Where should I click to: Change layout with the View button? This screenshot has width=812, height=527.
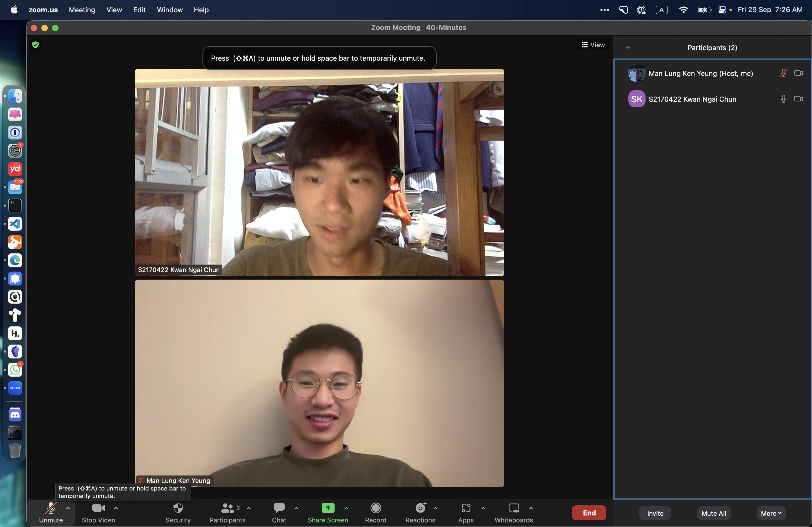click(x=593, y=45)
